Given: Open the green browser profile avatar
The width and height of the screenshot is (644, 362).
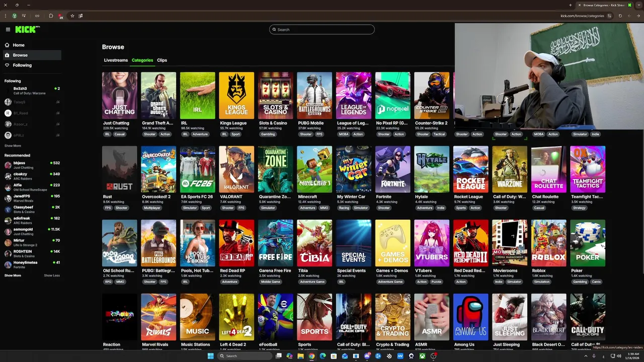Looking at the screenshot, I should 15,16.
